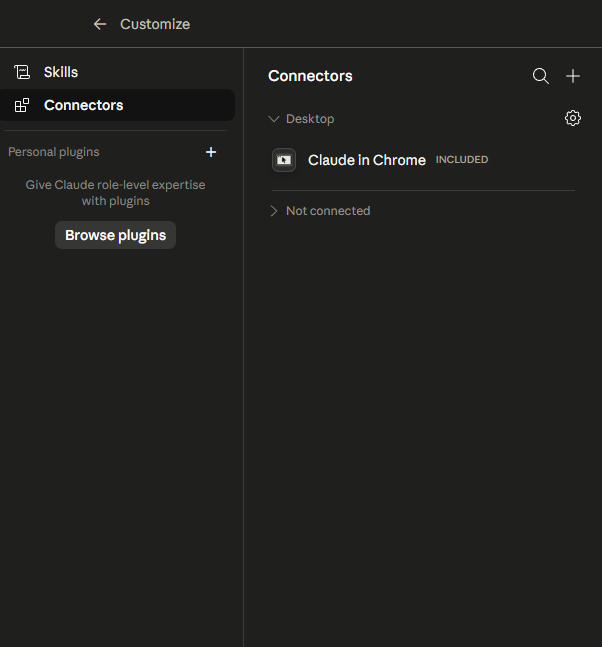602x647 pixels.
Task: Collapse the Desktop section chevron
Action: point(274,119)
